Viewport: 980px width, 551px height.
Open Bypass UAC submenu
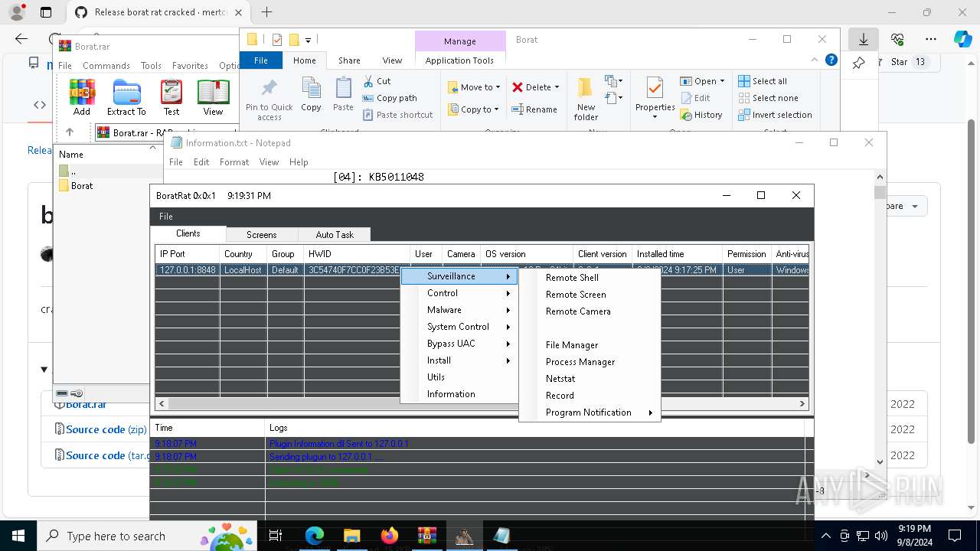tap(459, 344)
